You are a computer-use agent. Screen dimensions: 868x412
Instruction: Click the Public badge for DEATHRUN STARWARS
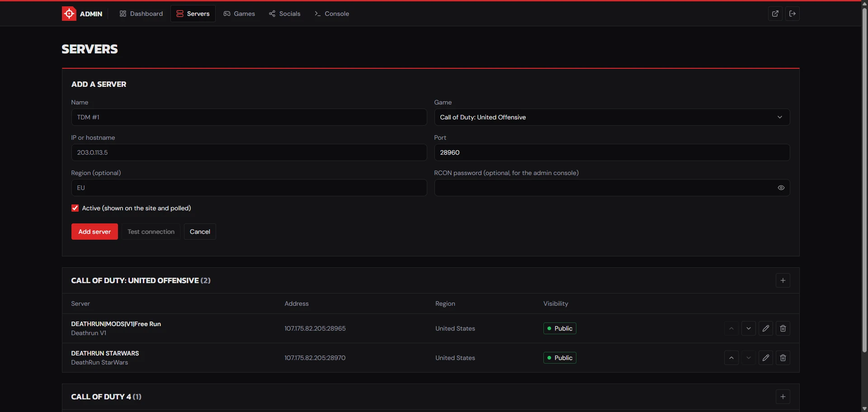[560, 358]
